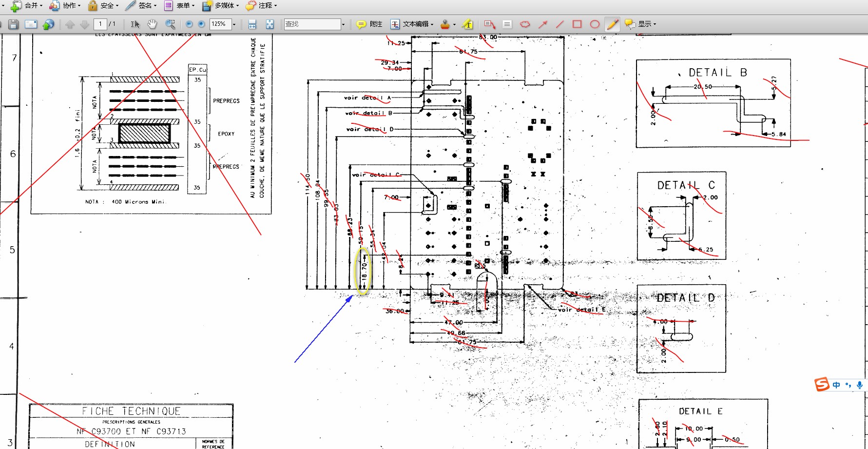The width and height of the screenshot is (868, 449).
Task: Select the Cloud shape tool
Action: tap(525, 24)
